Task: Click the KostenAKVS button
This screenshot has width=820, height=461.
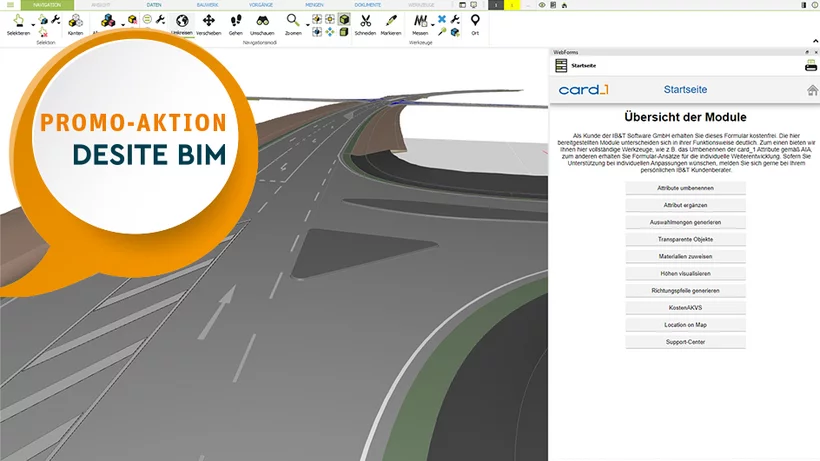Action: (685, 307)
